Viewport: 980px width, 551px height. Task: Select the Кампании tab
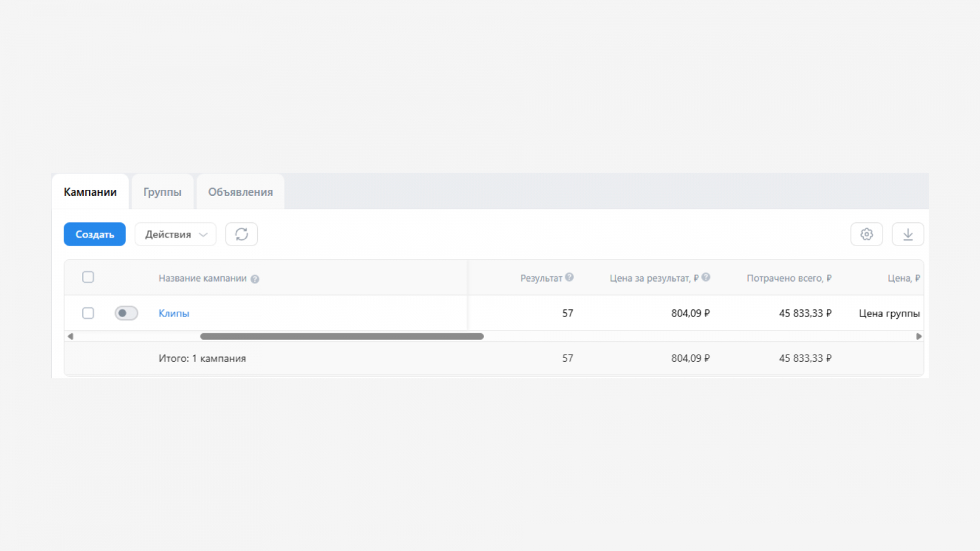pyautogui.click(x=90, y=192)
